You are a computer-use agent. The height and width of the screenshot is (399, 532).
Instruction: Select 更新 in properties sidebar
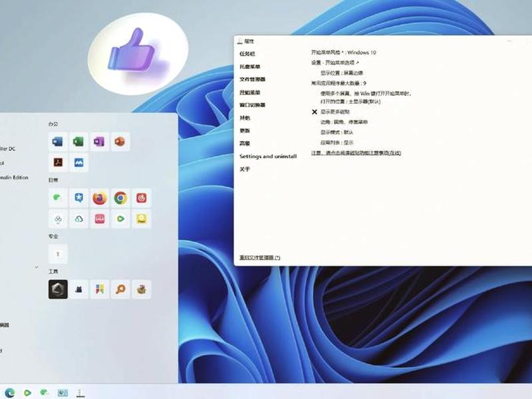tap(245, 130)
